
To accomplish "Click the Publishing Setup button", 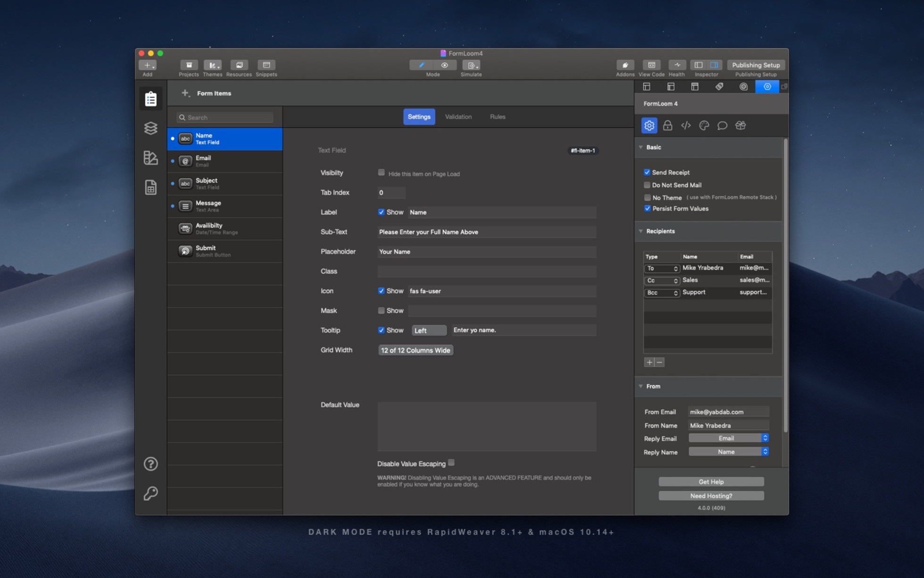I will [755, 66].
